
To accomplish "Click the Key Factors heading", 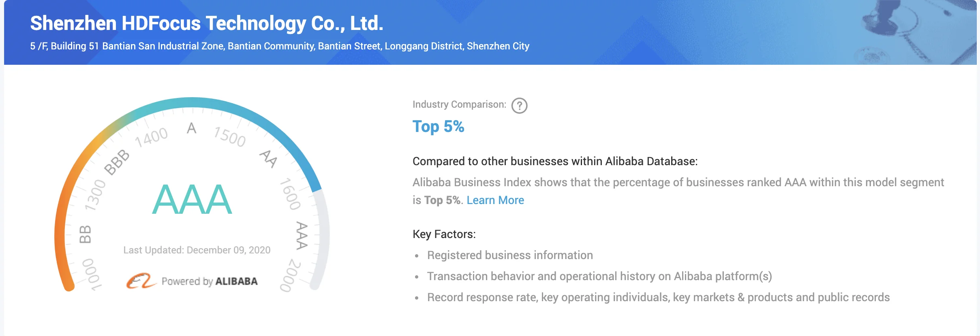I will click(x=444, y=234).
